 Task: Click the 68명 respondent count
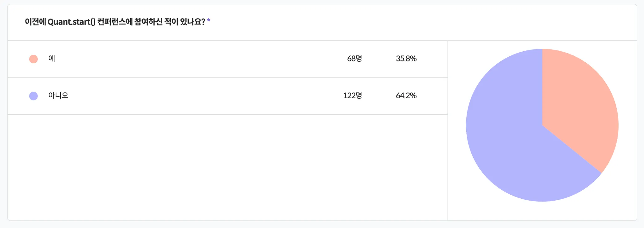tap(354, 59)
